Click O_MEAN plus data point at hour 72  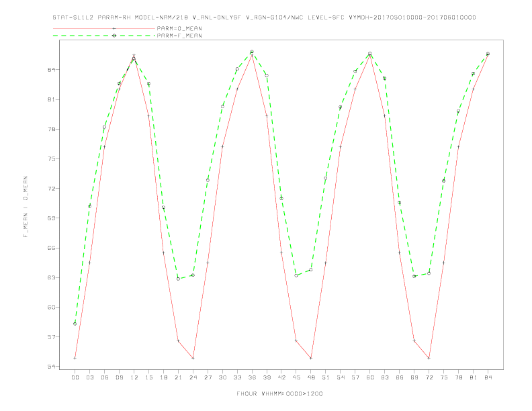429,358
